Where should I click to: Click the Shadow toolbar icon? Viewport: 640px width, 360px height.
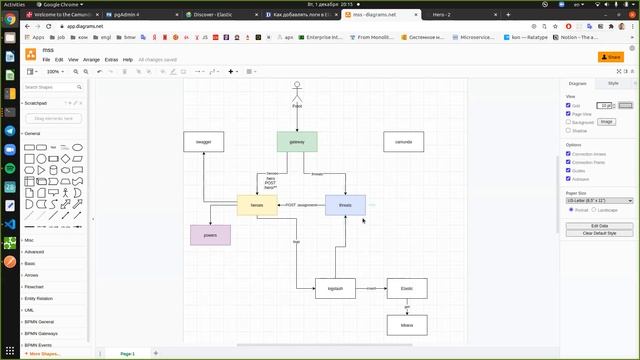[183, 71]
